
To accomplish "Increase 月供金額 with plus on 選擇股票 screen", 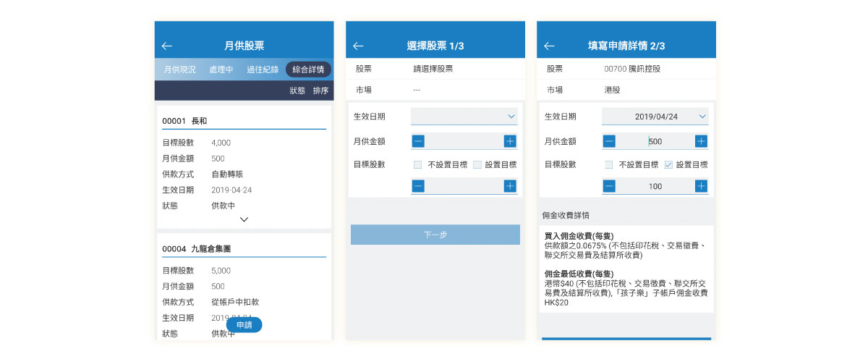I will point(510,141).
